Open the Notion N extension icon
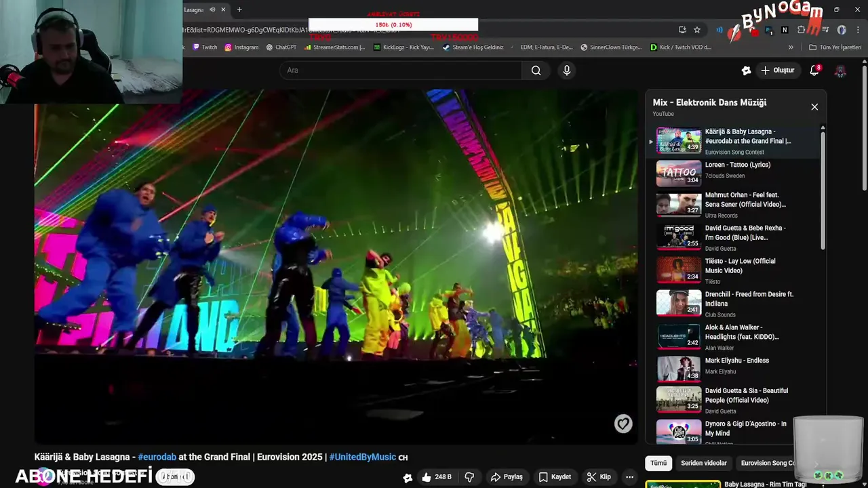Screen dimensions: 868x488 pos(785,30)
